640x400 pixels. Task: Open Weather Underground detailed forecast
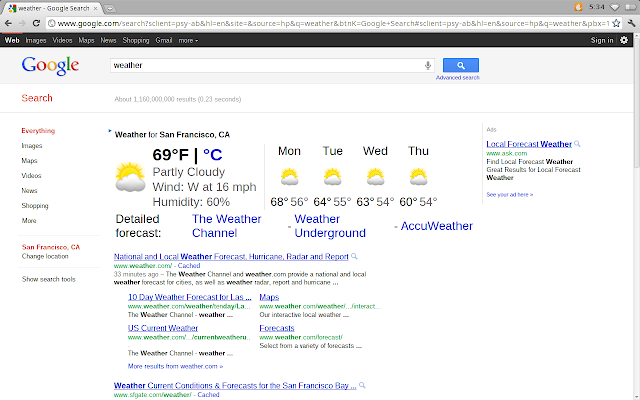click(330, 226)
